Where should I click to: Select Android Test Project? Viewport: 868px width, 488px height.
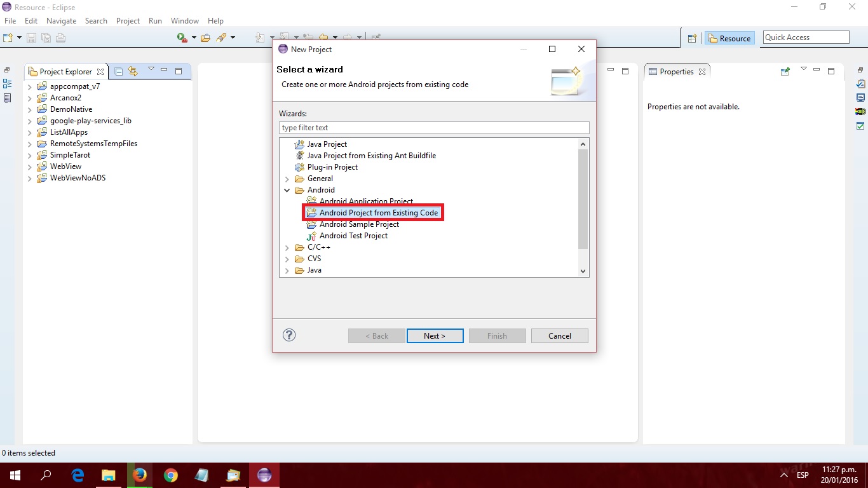(x=353, y=236)
